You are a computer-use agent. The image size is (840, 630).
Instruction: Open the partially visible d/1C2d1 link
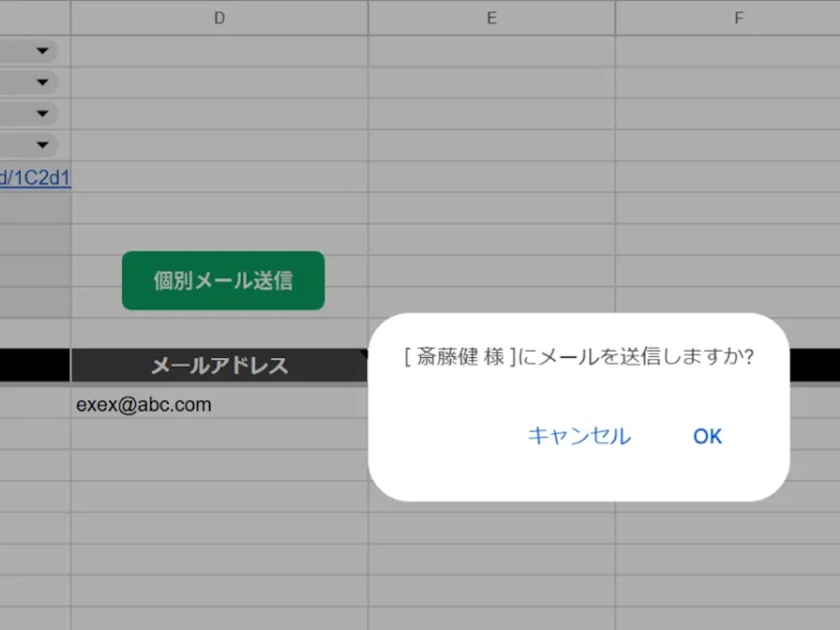[x=34, y=177]
